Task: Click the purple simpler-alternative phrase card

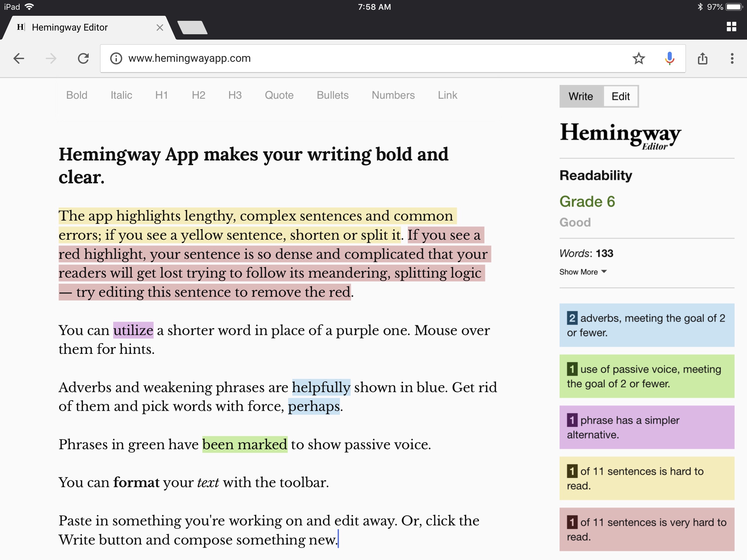Action: (646, 427)
